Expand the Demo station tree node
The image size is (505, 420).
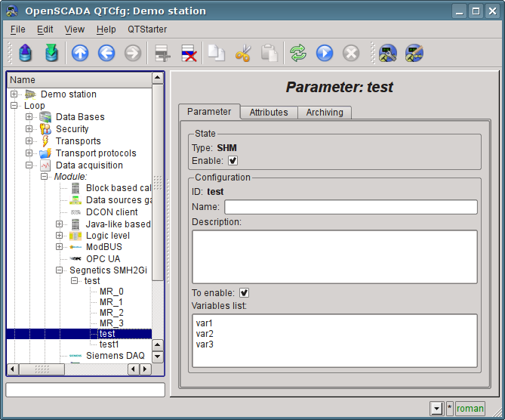pos(14,94)
